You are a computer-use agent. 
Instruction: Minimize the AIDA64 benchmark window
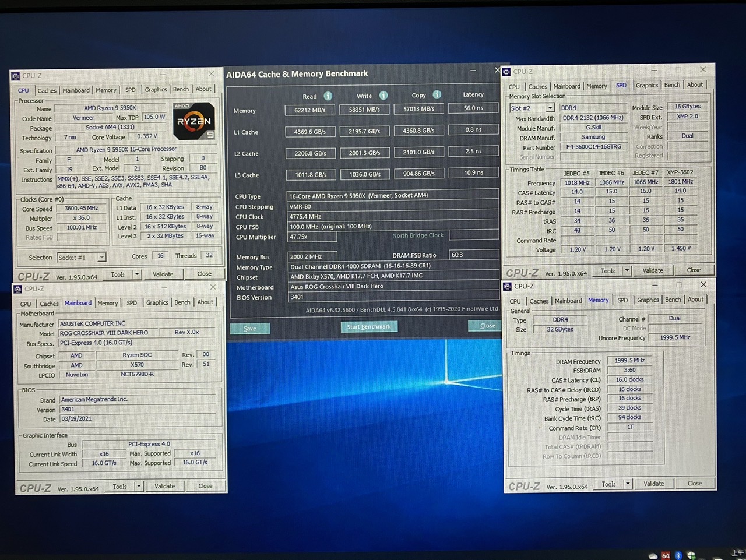tap(474, 71)
